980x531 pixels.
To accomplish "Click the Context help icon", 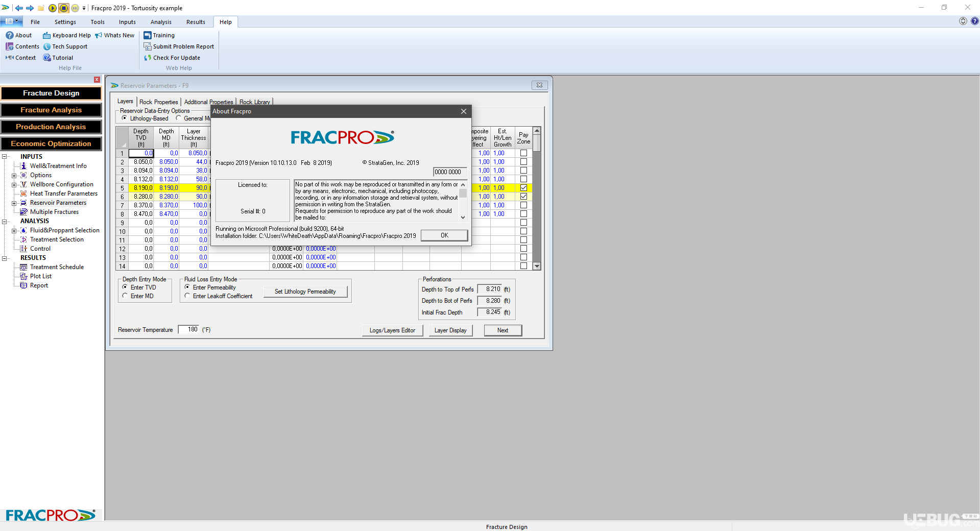I will pos(9,58).
